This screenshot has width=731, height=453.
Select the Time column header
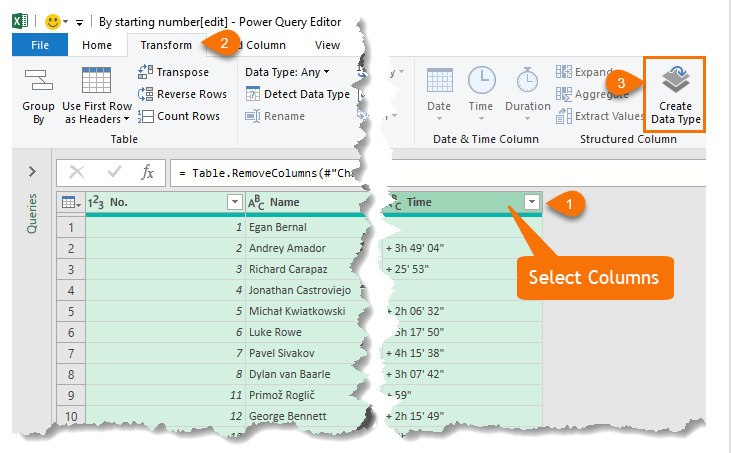462,202
